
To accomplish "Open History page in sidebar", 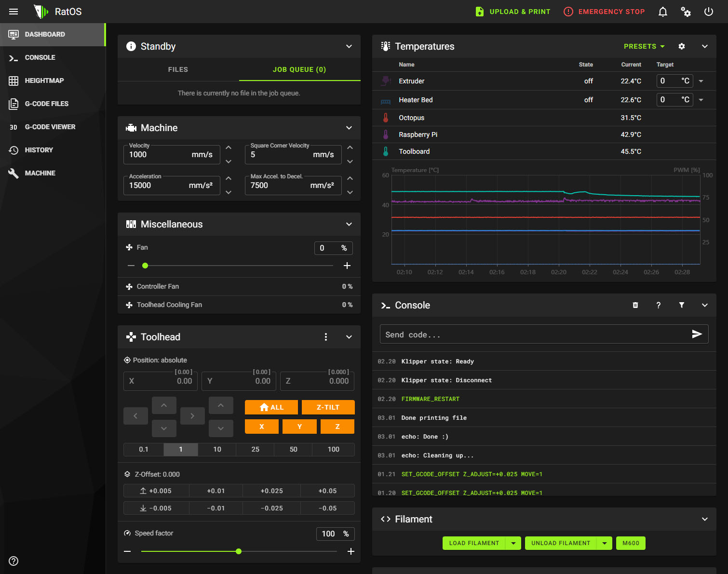I will (x=53, y=150).
